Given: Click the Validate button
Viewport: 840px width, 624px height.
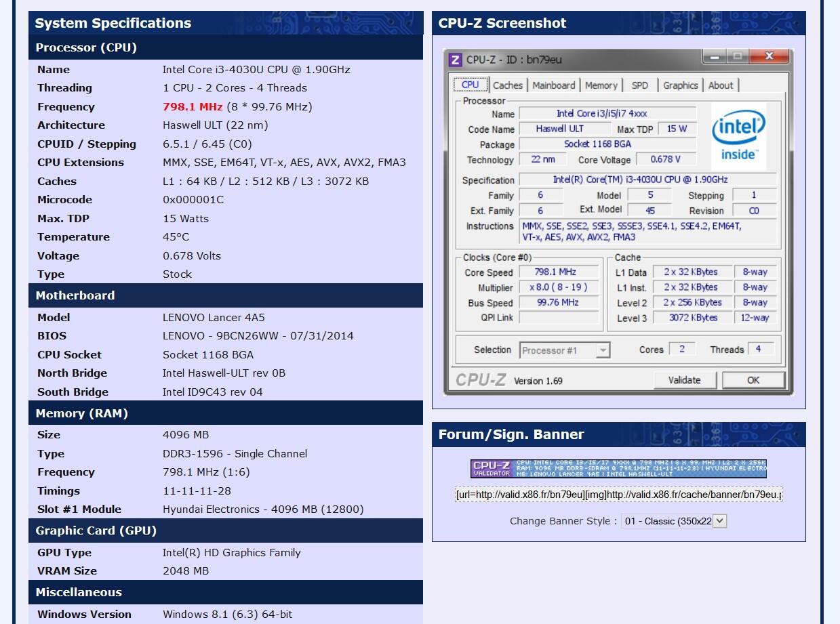Looking at the screenshot, I should point(684,380).
